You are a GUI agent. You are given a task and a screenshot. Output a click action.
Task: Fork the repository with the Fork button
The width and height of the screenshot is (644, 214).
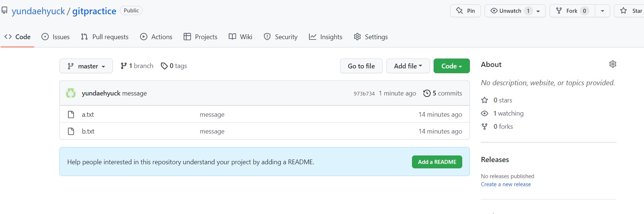(572, 11)
